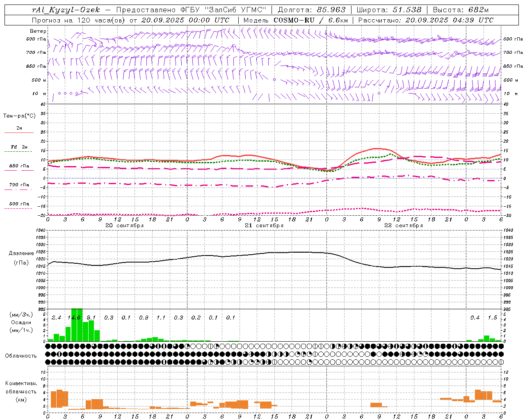Click the Рассчитано: 20.09.2025 04:39 UTC text
Viewport: 525px width, 420px height.
(x=426, y=20)
